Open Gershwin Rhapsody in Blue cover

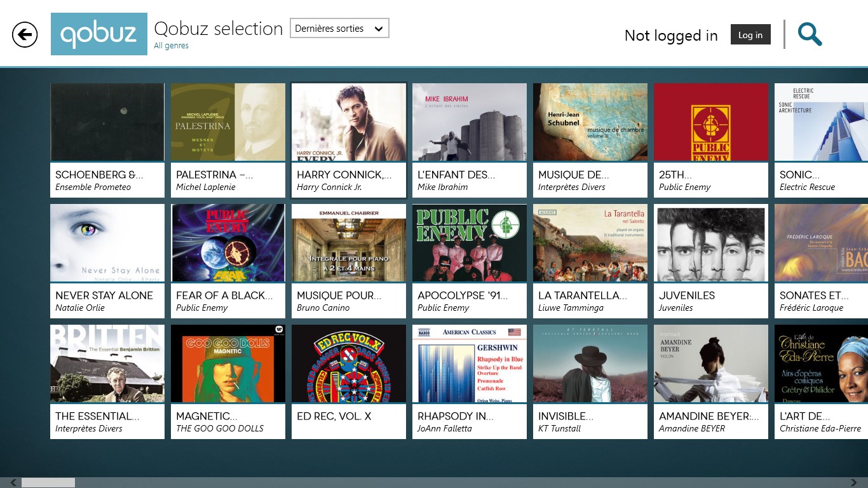coord(470,363)
